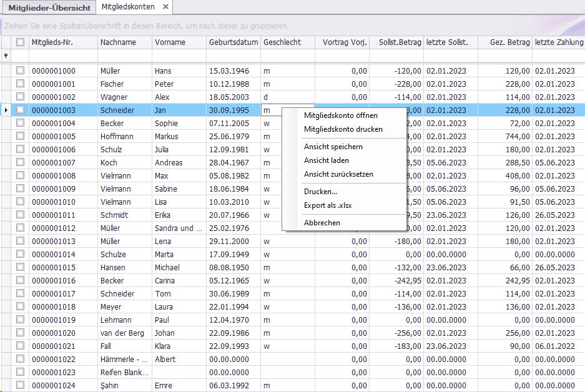Export the list with 'Export als .xlsx'
The image size is (585, 392).
(328, 205)
